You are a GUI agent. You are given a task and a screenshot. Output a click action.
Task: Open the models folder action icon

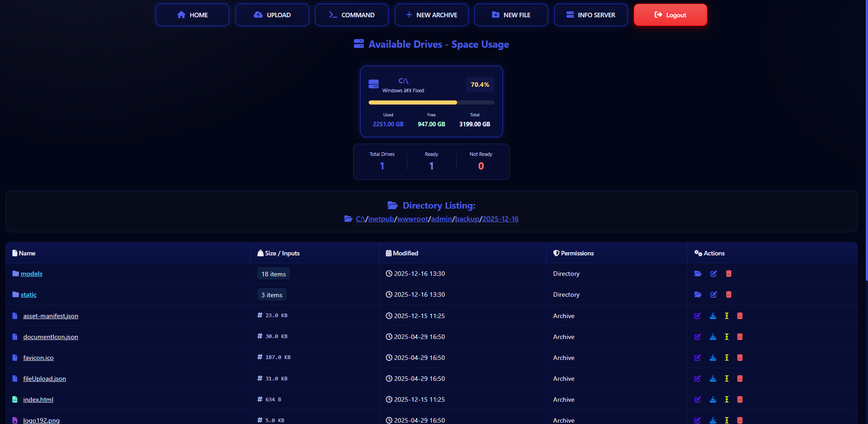pos(698,274)
